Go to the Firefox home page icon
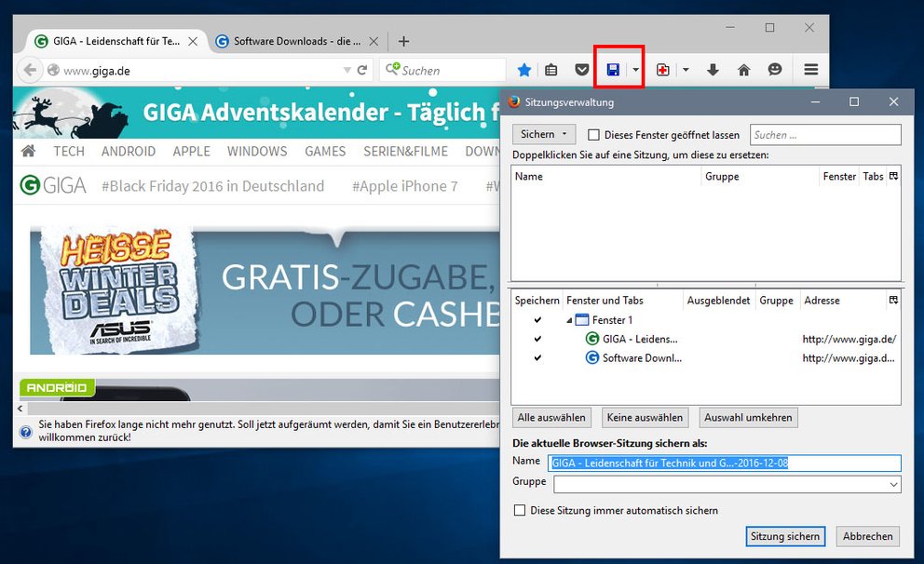924x564 pixels. [743, 70]
